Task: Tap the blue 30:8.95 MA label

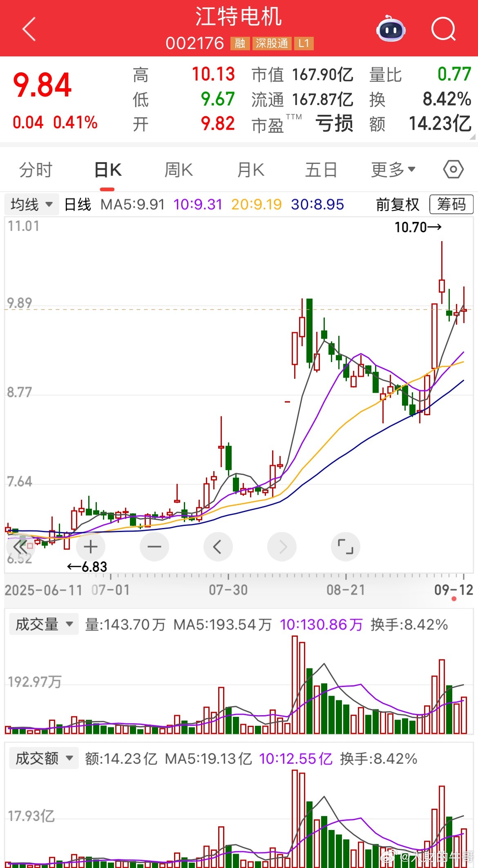Action: [x=317, y=204]
